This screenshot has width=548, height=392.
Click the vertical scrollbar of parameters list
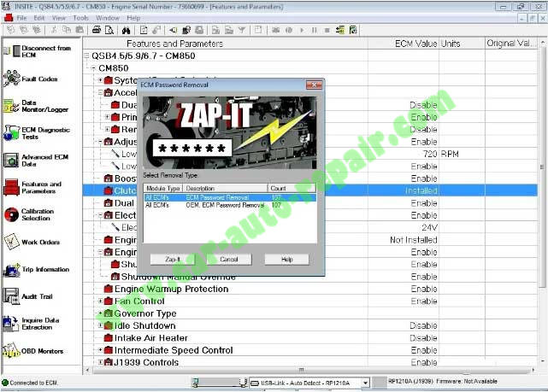(542, 202)
